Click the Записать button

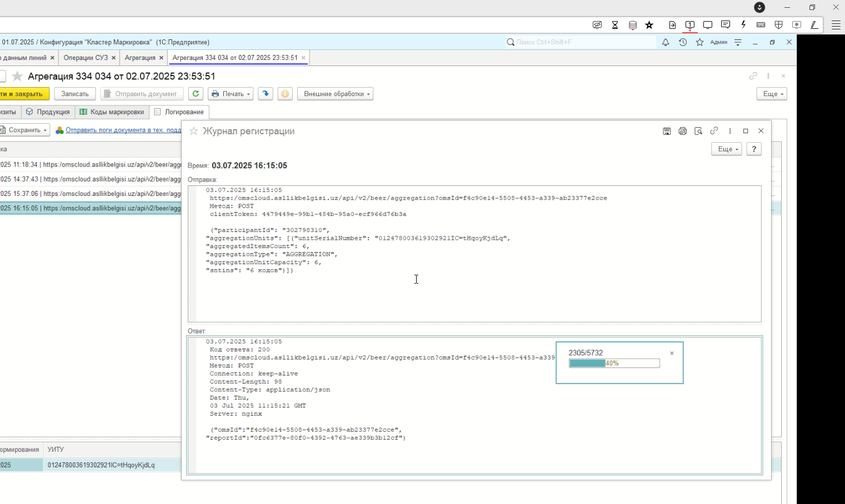tap(75, 94)
